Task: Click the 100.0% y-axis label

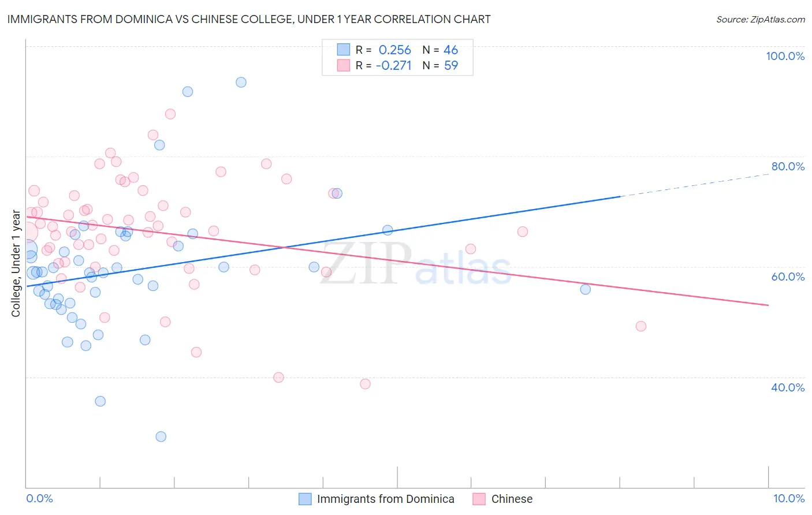Action: tap(785, 56)
